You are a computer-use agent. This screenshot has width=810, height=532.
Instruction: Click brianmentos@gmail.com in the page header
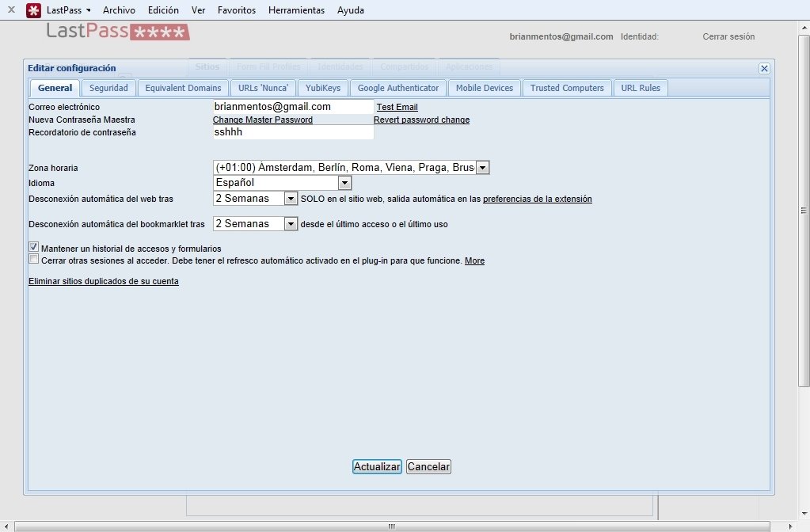(561, 36)
